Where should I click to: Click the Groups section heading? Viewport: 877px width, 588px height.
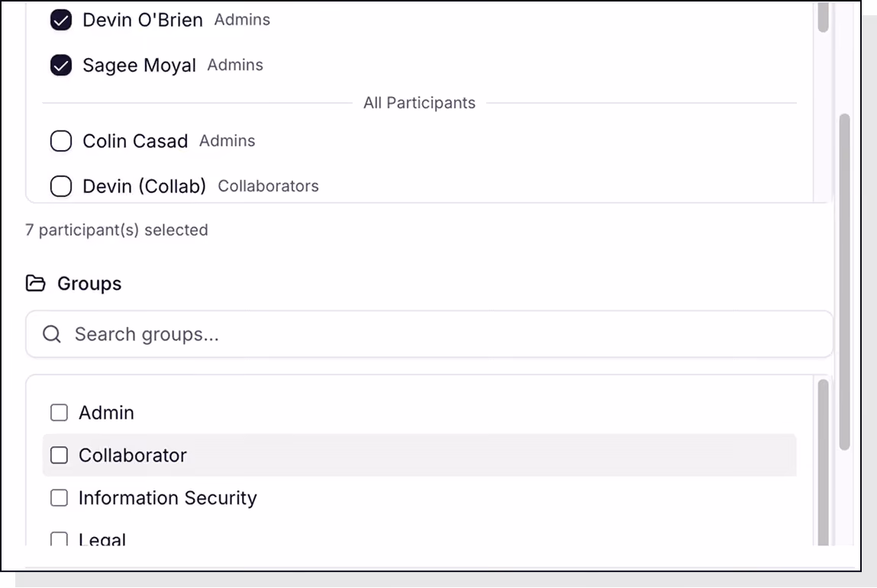[x=89, y=284]
